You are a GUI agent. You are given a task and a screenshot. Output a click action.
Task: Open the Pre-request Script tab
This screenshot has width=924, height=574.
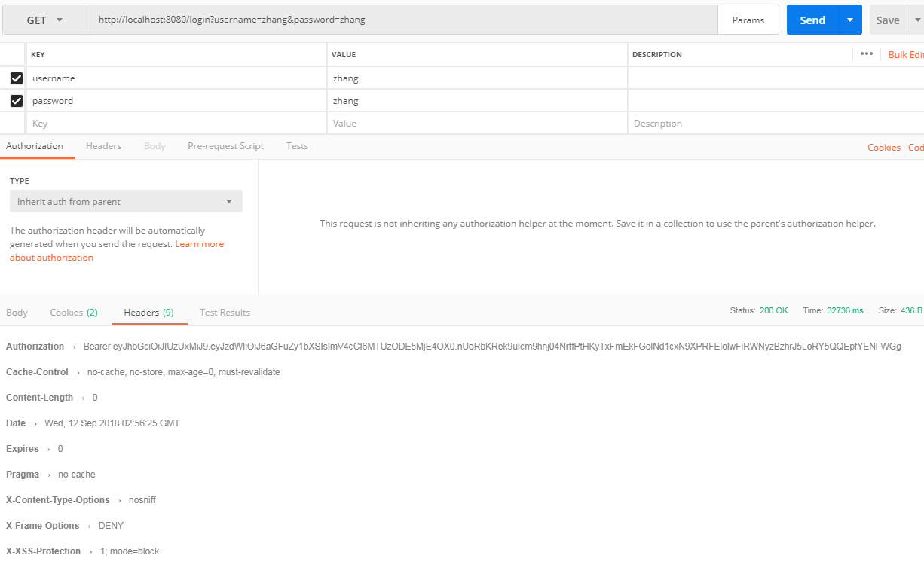(x=225, y=146)
